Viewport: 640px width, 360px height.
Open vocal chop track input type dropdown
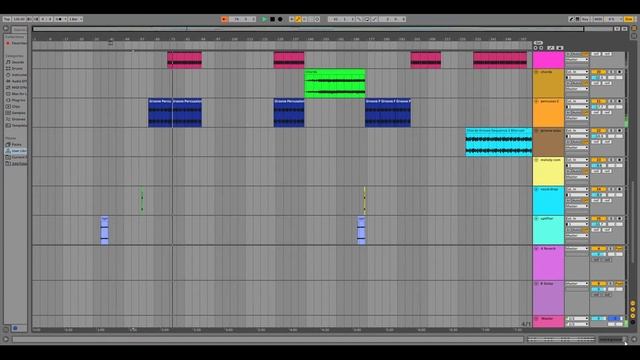click(577, 189)
